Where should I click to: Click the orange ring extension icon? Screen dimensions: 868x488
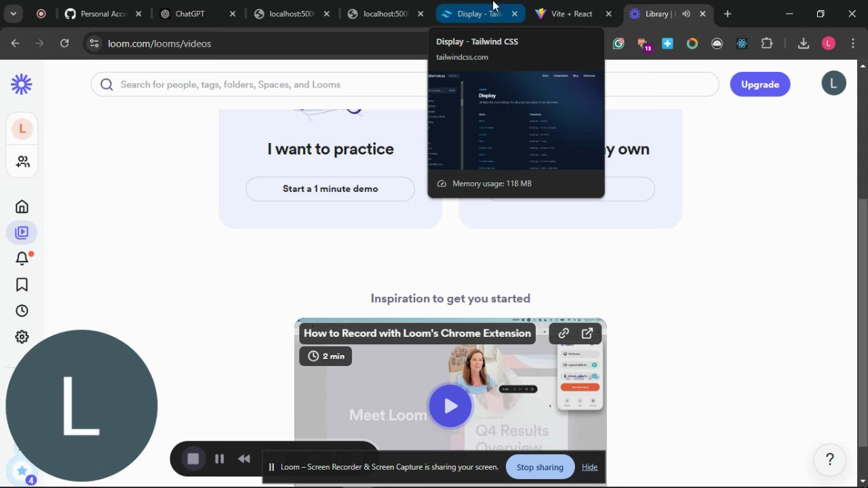click(x=692, y=43)
